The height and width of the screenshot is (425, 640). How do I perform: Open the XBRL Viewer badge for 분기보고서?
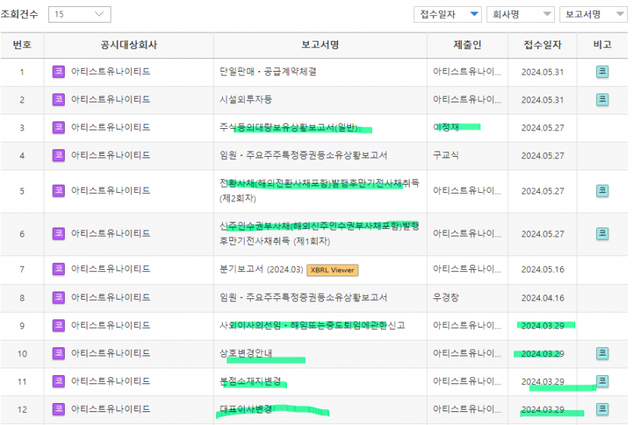[x=332, y=269]
